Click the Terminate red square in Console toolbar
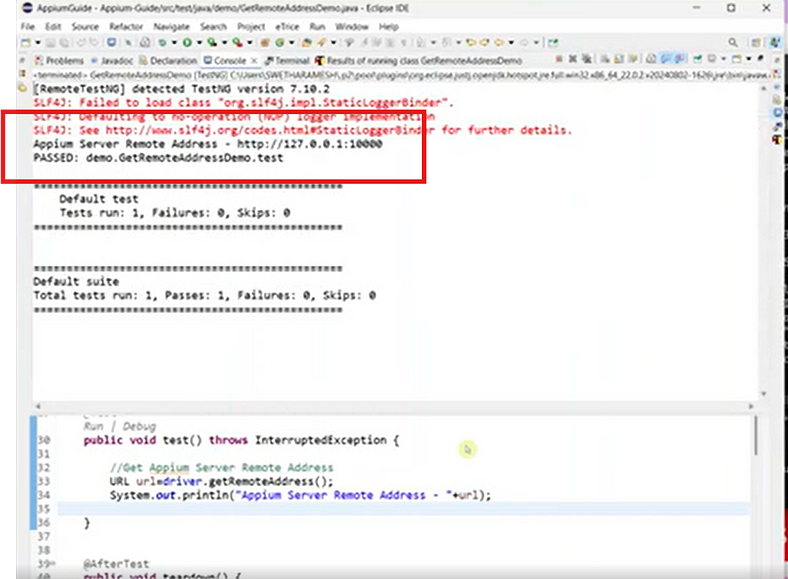Image resolution: width=788 pixels, height=579 pixels. [x=559, y=59]
